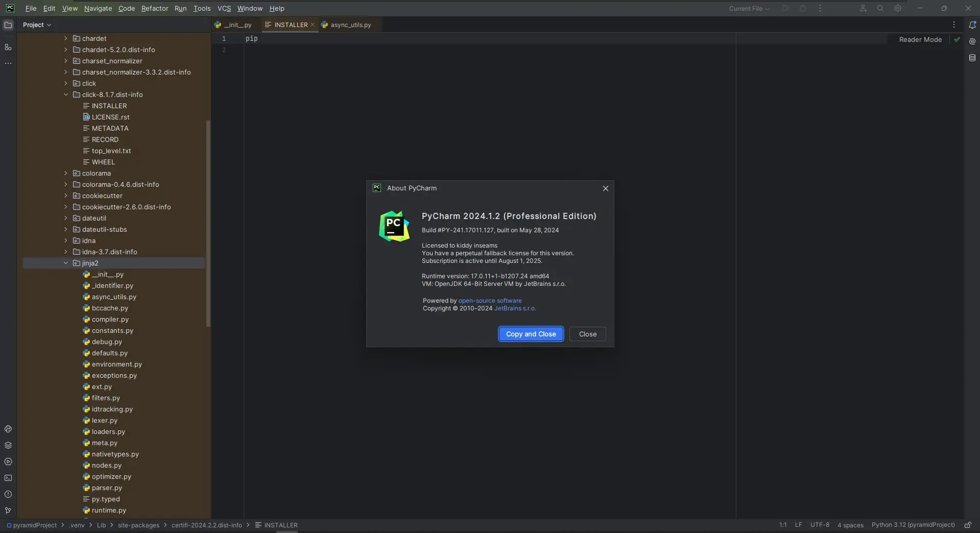The height and width of the screenshot is (533, 980).
Task: Click the read-only lock status icon
Action: (968, 525)
